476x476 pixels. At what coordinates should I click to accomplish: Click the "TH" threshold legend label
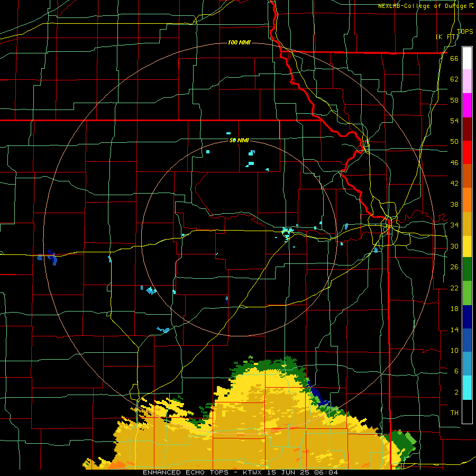pos(454,413)
